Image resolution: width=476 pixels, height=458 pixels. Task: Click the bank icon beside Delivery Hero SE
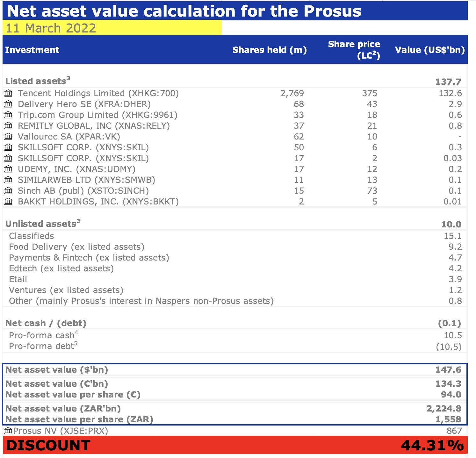9,104
